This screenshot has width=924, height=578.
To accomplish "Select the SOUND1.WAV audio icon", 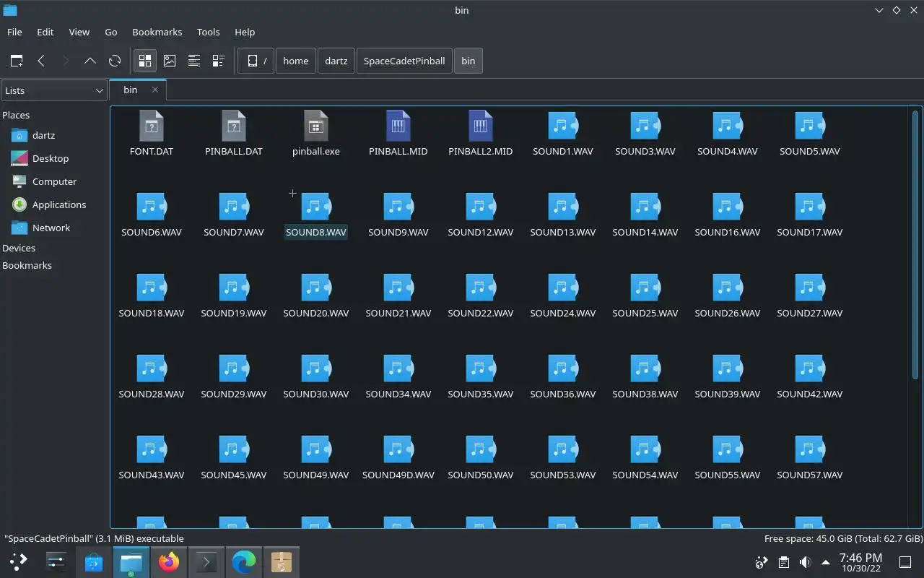I will [x=563, y=126].
